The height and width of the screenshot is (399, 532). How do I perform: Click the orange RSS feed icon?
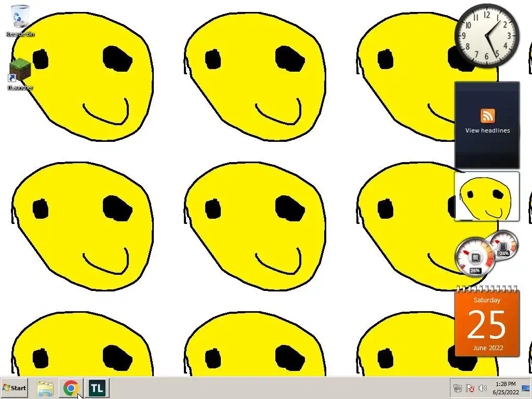[487, 116]
